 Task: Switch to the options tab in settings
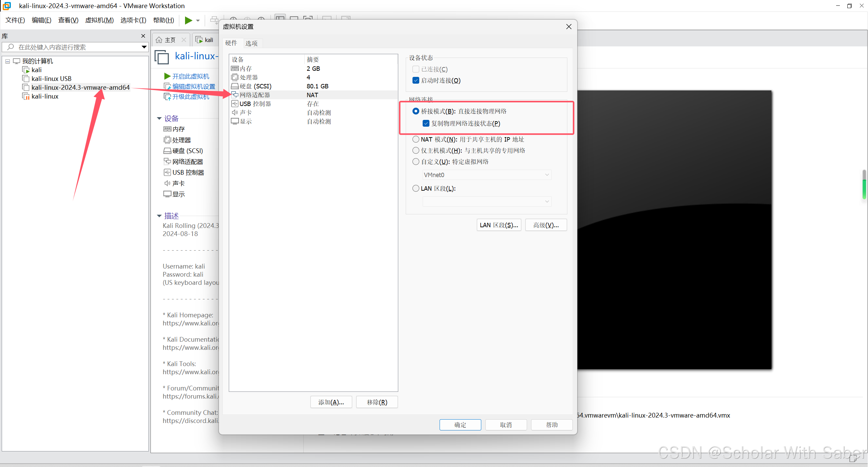click(251, 43)
